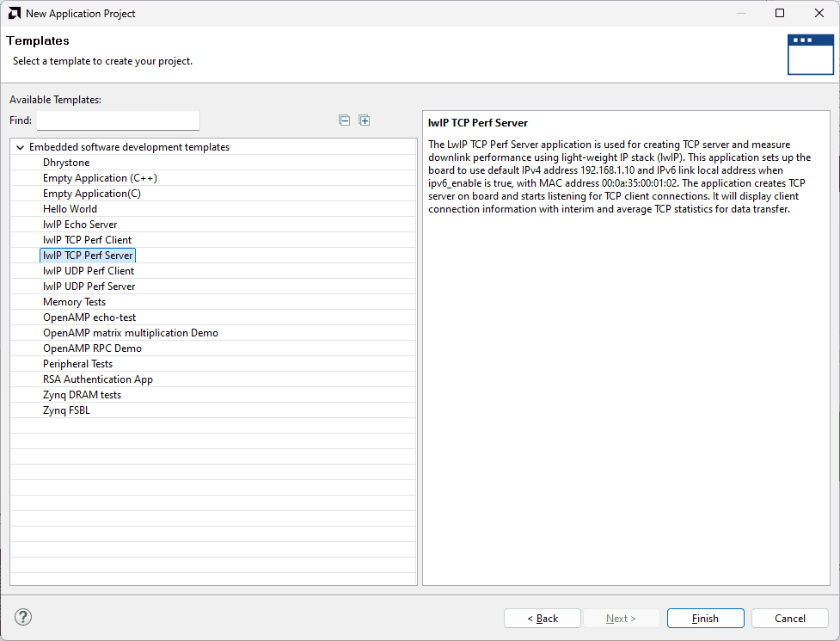Choose the Memory Tests template
The width and height of the screenshot is (840, 641).
74,302
